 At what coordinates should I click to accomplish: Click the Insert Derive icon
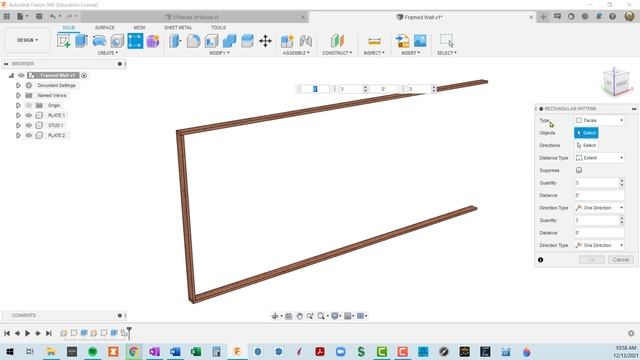[x=402, y=41]
